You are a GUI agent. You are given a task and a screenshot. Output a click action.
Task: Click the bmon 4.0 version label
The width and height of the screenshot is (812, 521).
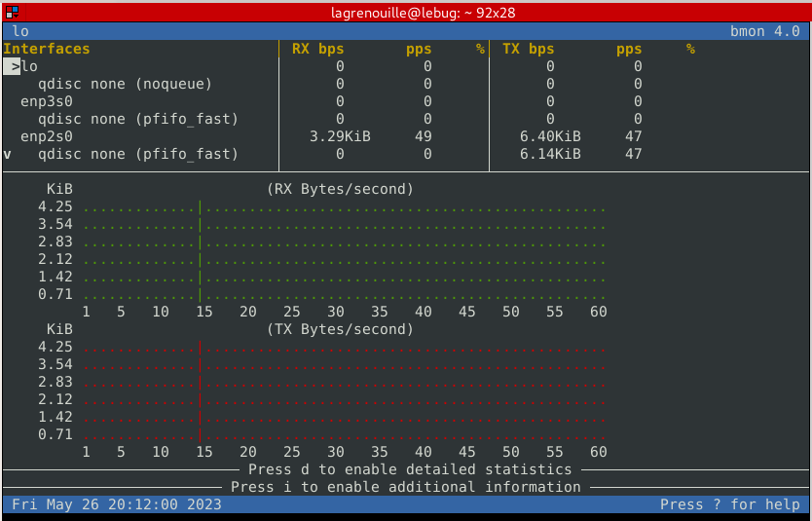coord(764,31)
